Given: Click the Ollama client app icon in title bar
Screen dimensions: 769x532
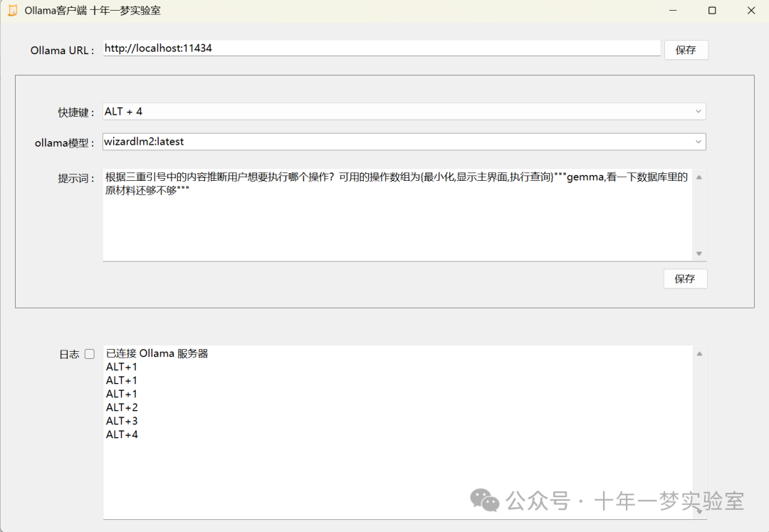Looking at the screenshot, I should 13,10.
